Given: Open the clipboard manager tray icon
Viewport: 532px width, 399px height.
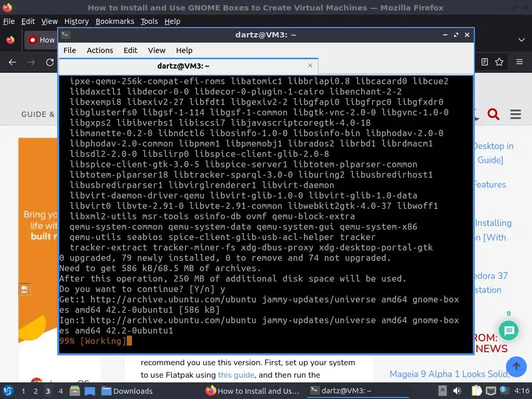Looking at the screenshot, I should click(x=476, y=391).
